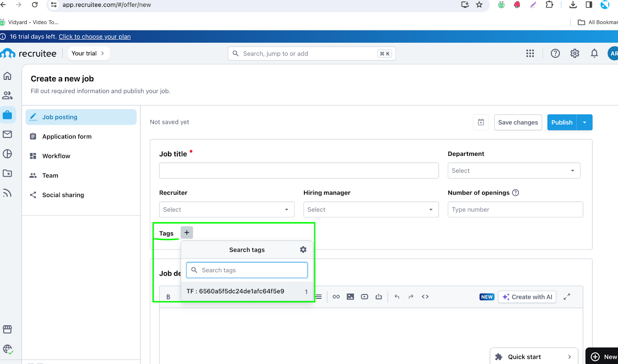The image size is (618, 364).
Task: Open the Workflow section
Action: tap(56, 156)
